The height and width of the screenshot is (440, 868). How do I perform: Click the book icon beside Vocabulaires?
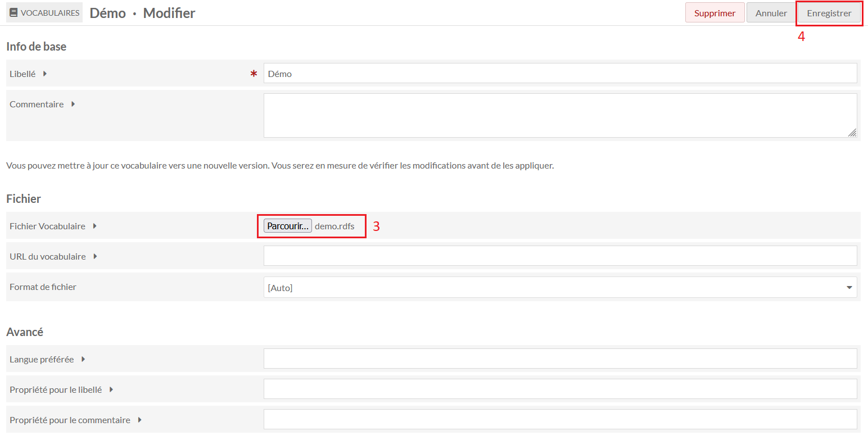pyautogui.click(x=14, y=13)
